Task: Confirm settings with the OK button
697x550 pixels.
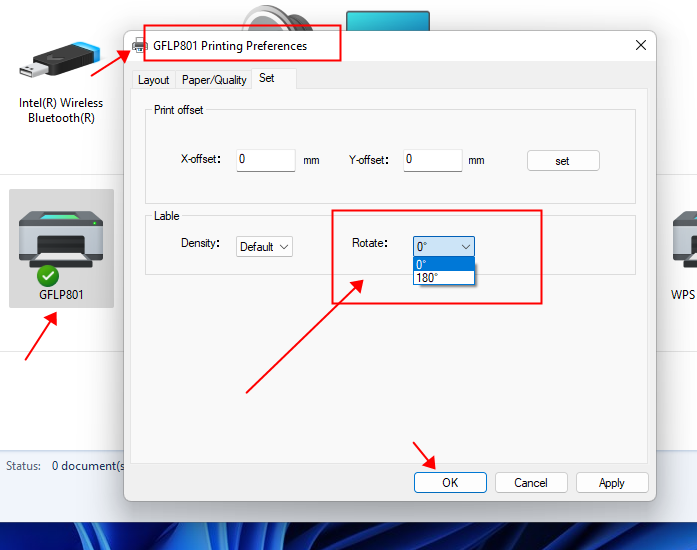Action: point(450,482)
